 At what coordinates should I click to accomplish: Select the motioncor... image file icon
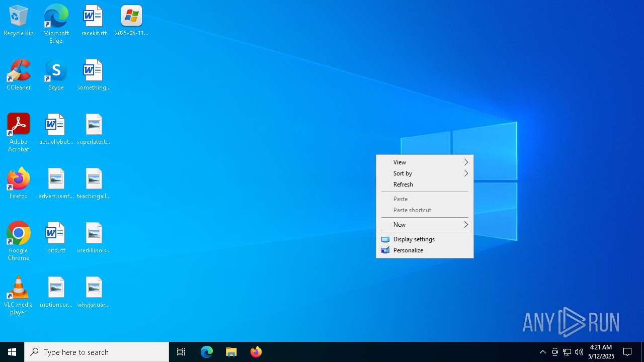56,293
